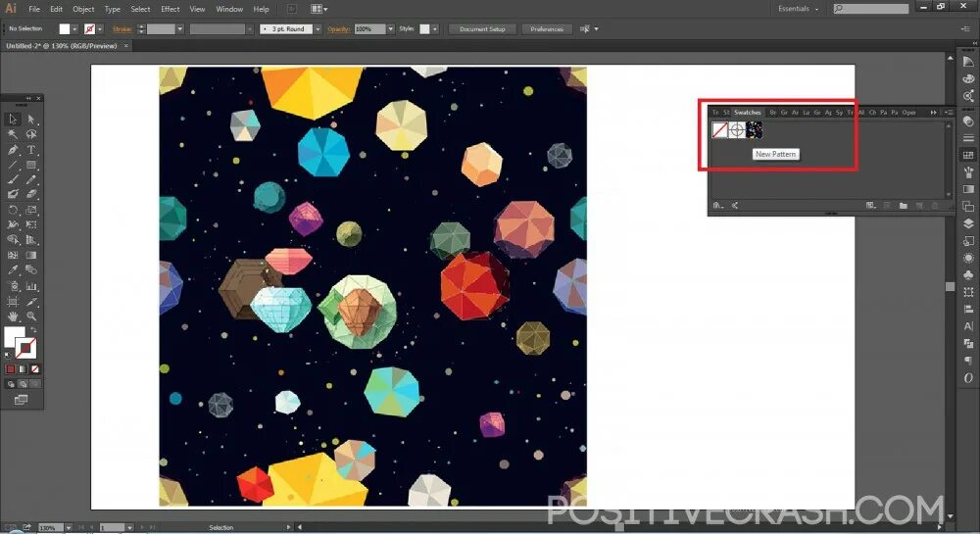Viewport: 980px width, 534px height.
Task: Swap the fill and stroke colors
Action: coord(33,330)
